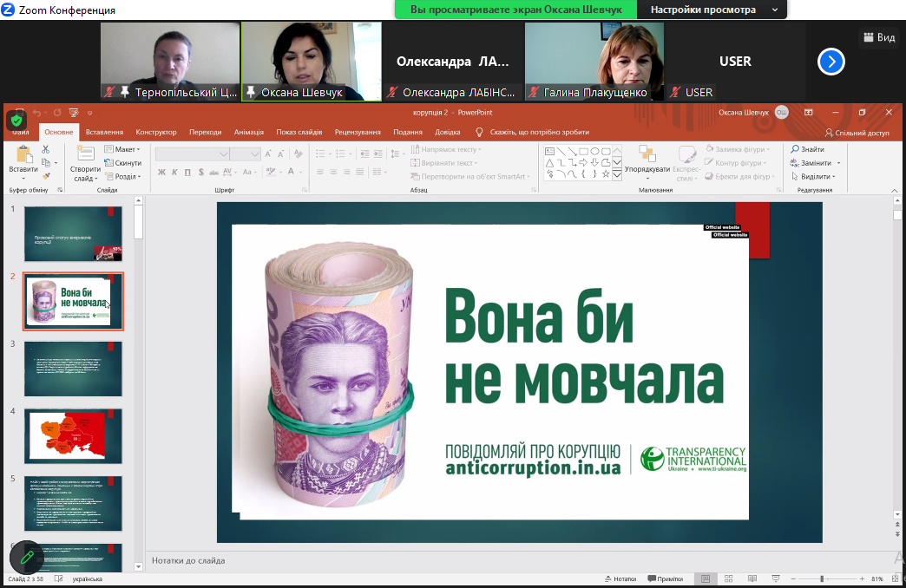Insert the star shape from gallery
906x588 pixels.
(x=606, y=173)
